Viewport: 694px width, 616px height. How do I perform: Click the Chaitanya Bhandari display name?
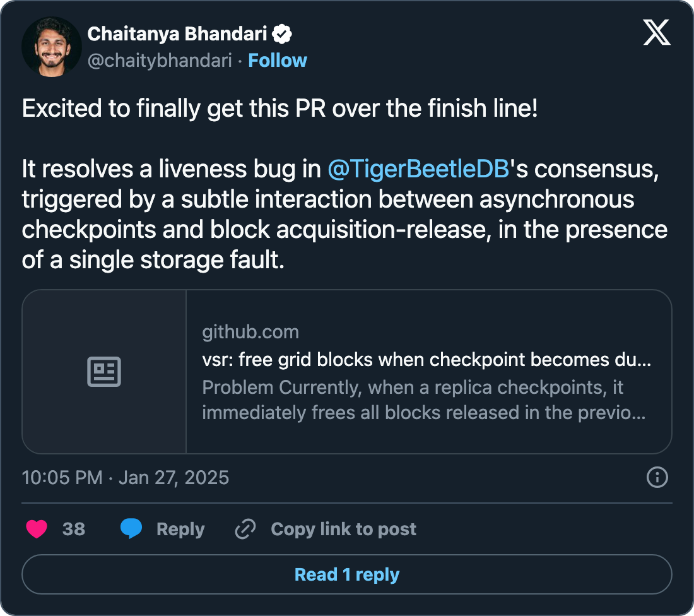[177, 33]
